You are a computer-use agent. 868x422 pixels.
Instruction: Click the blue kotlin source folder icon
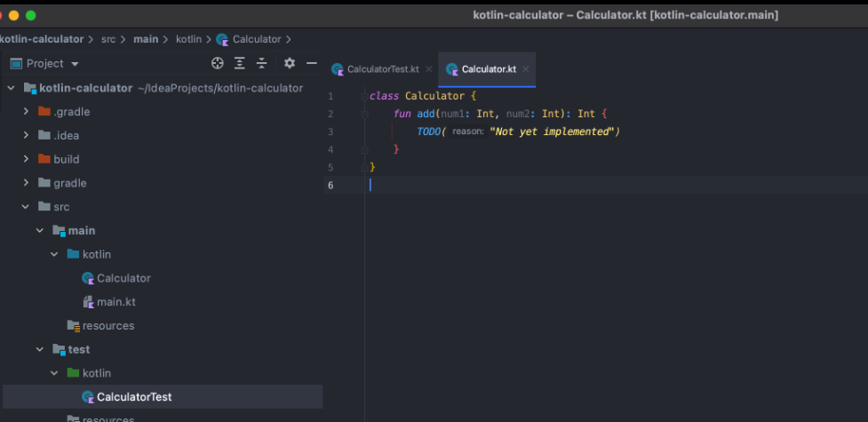click(73, 254)
